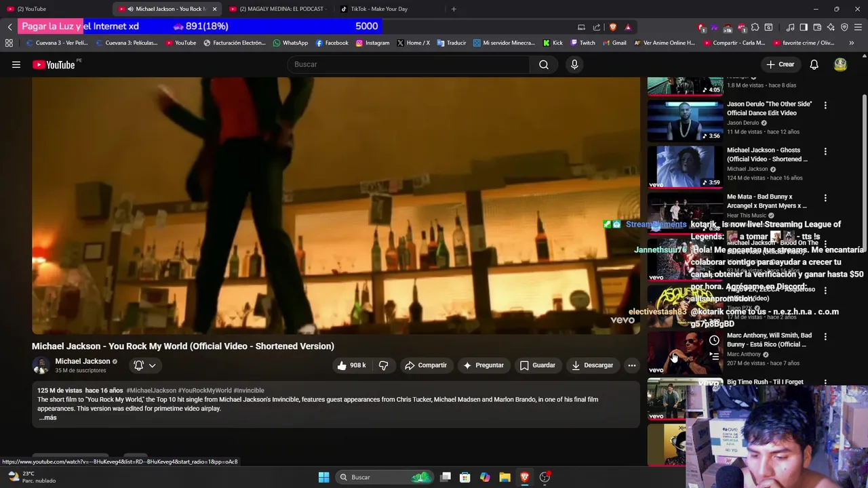Open the media control music note icon
This screenshot has width=868, height=488.
(x=790, y=27)
